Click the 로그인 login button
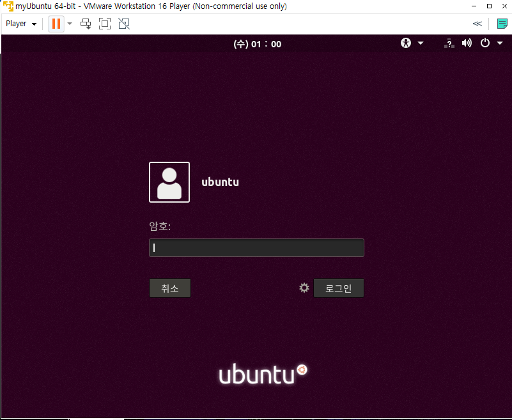Viewport: 512px width, 420px height. coord(339,288)
